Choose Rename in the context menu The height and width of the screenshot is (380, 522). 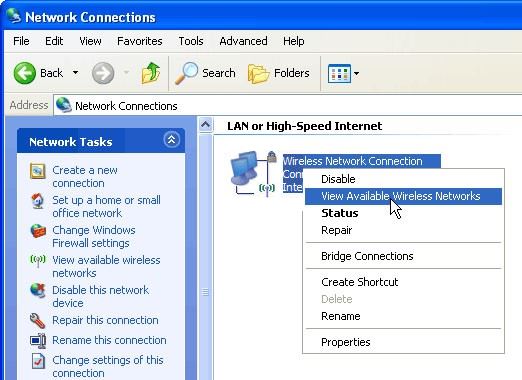click(403, 316)
